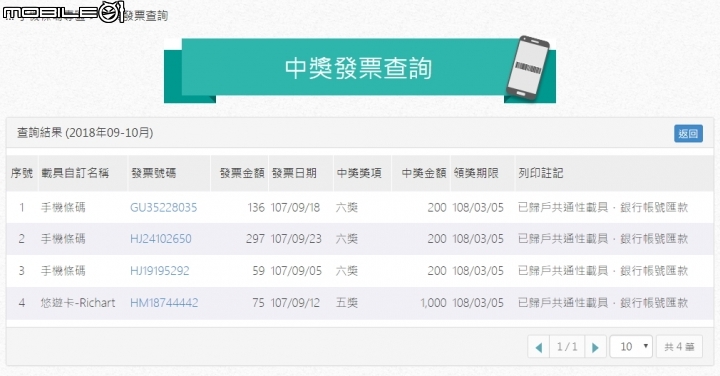720x376 pixels.
Task: Click the 發票查詢 breadcrumb text
Action: (x=146, y=16)
